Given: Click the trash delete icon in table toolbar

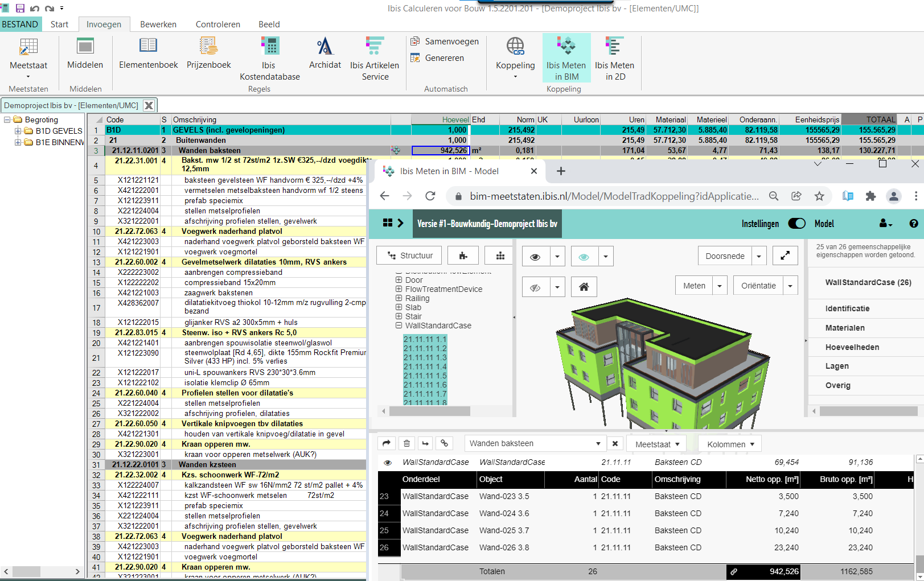Looking at the screenshot, I should [406, 443].
